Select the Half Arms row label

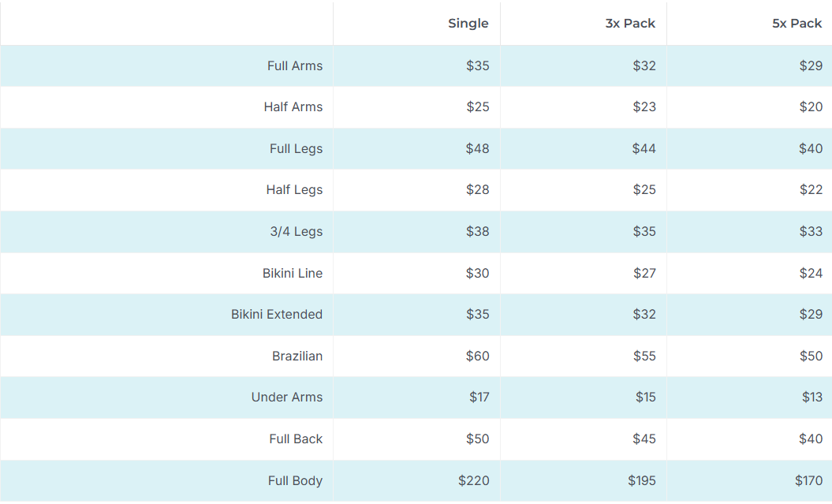[293, 106]
